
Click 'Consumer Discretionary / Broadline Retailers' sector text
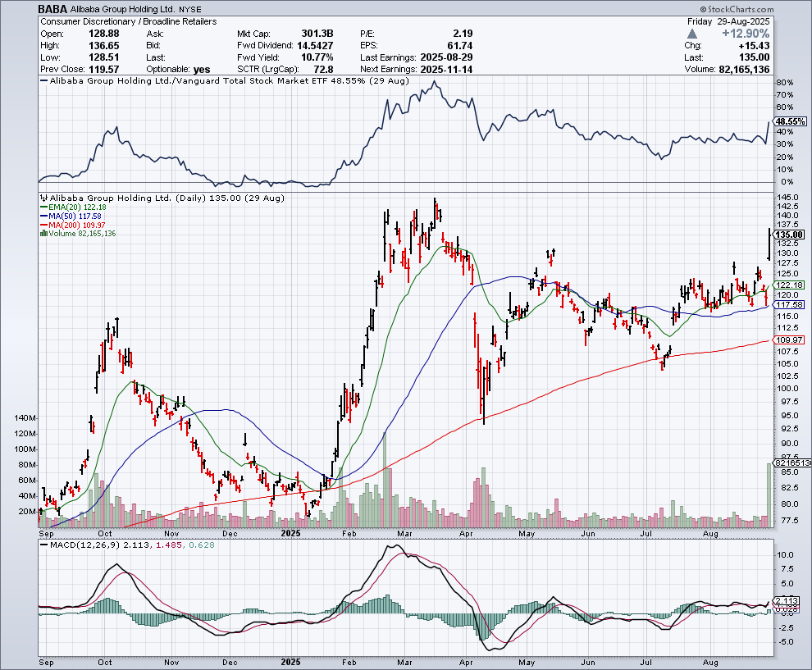(129, 21)
